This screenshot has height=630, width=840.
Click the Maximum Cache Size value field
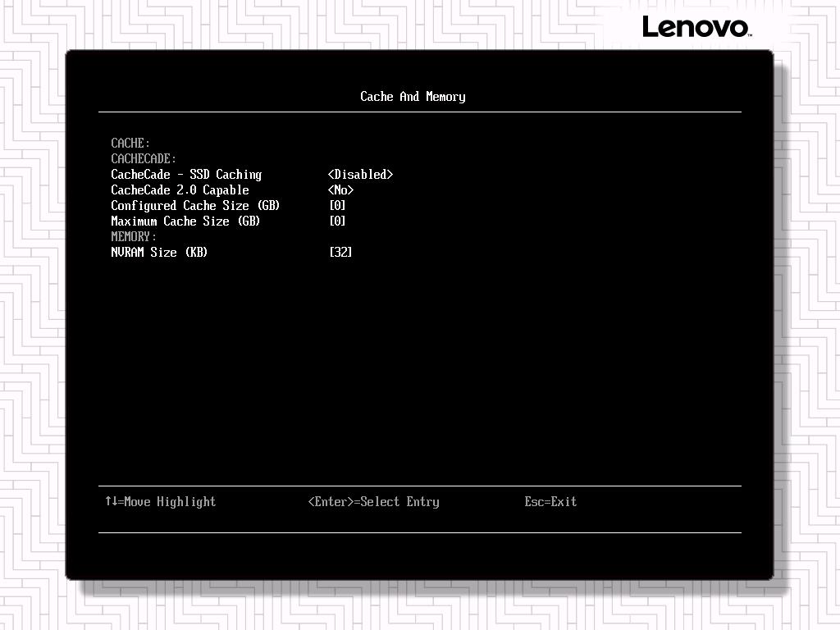click(337, 221)
